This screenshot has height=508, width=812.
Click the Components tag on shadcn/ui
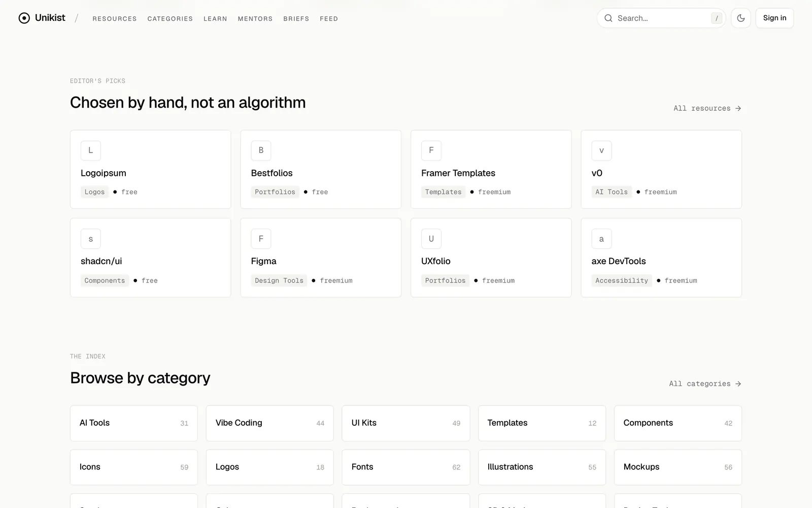[x=105, y=280]
